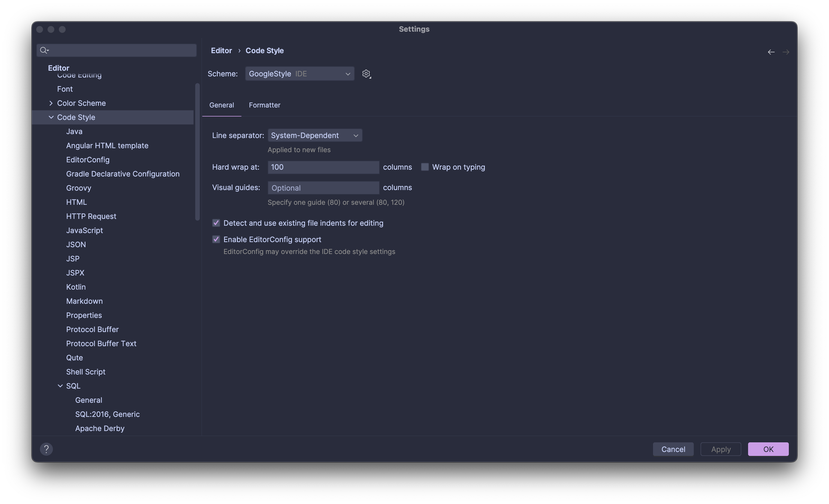Click the help question mark icon
The height and width of the screenshot is (504, 829).
coord(46,449)
